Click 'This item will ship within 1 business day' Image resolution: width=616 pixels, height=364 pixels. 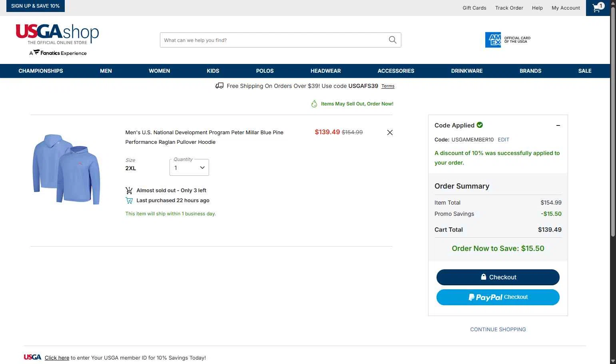point(171,214)
